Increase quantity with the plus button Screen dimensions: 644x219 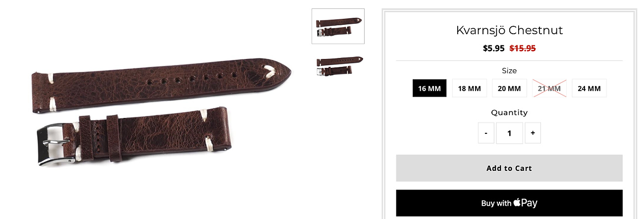point(533,133)
